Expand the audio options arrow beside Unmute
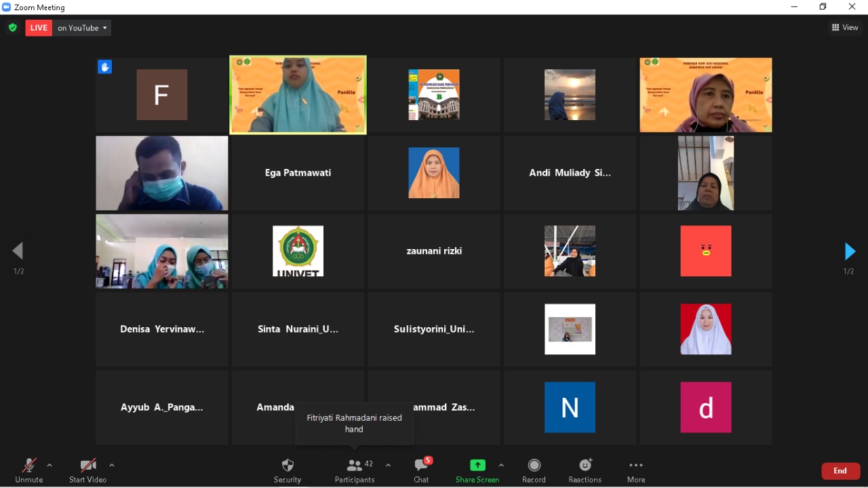Screen dimensions: 868x488 click(50, 466)
